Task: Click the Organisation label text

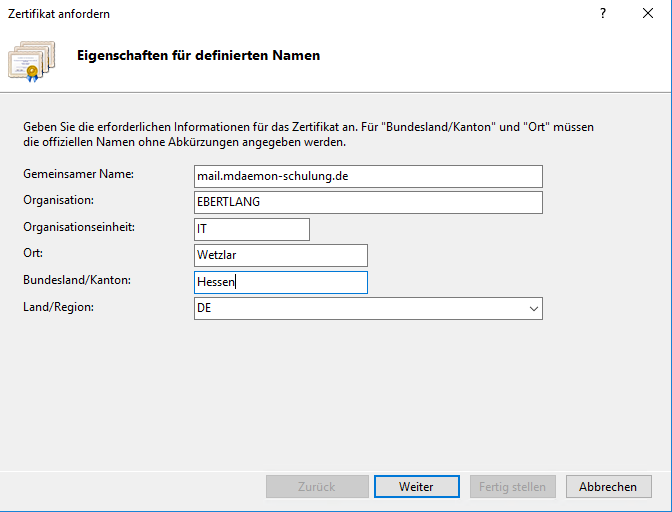Action: pos(58,200)
